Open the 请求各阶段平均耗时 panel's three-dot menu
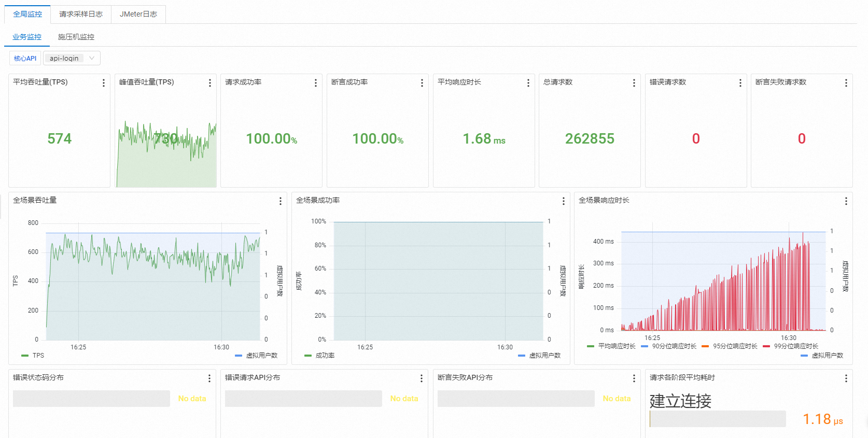Screen dimensions: 868x438 (846, 378)
